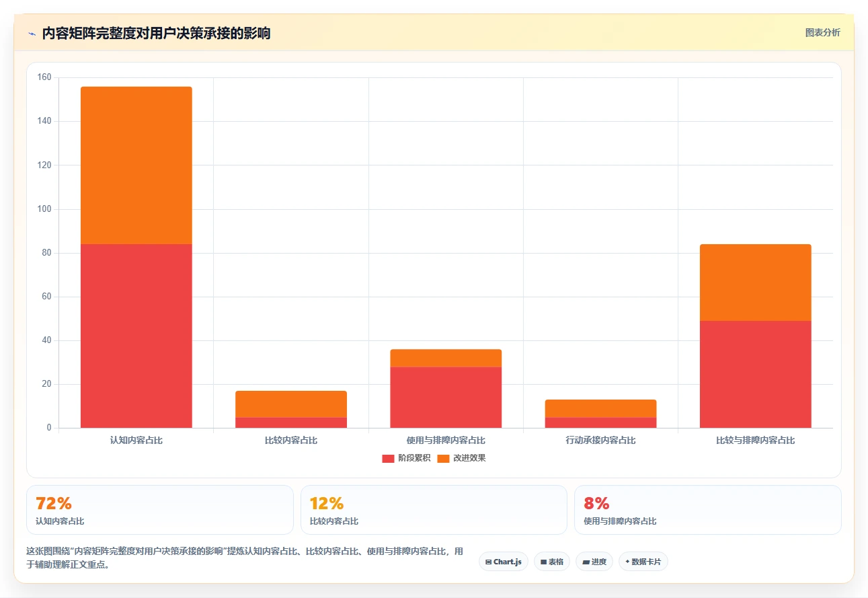Select the 进度 tag pill
The image size is (868, 598).
coord(594,562)
